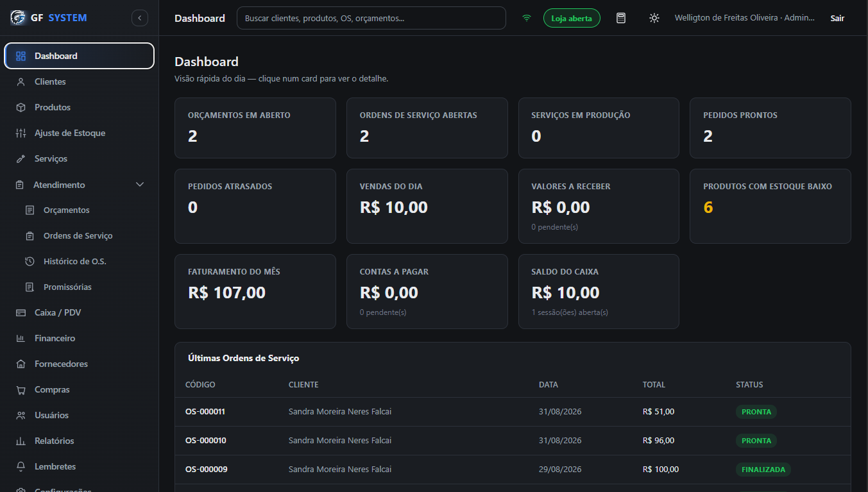Open the Produtos com Estoque Baixo card

coord(770,206)
